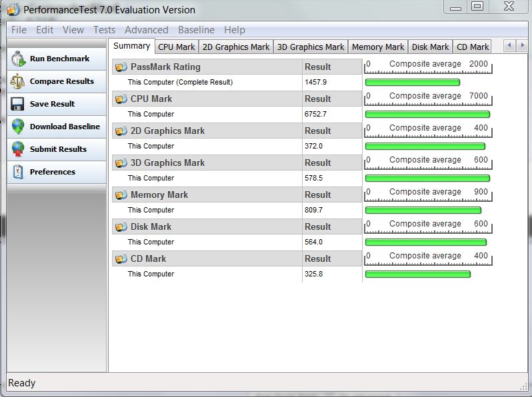Select the 3D Graphics value 578.5
532x397 pixels.
point(313,179)
